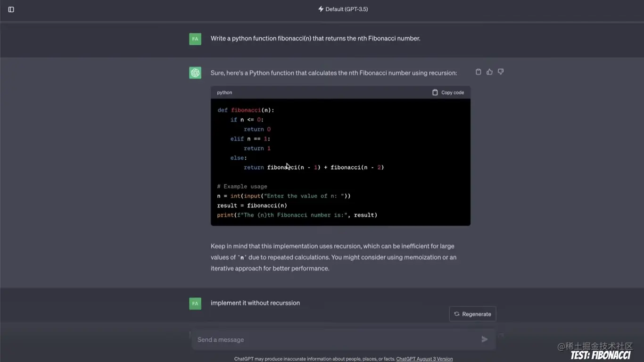The width and height of the screenshot is (644, 362).
Task: Click the recursive return fibonacci(n - 1) line
Action: pos(314,167)
